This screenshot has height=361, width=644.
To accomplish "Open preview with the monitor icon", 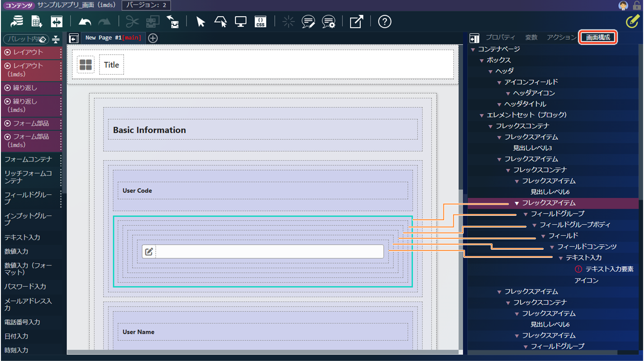I will tap(240, 22).
